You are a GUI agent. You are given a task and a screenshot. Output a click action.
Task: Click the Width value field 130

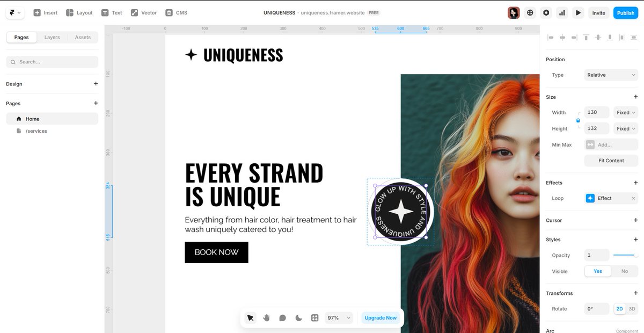click(597, 112)
